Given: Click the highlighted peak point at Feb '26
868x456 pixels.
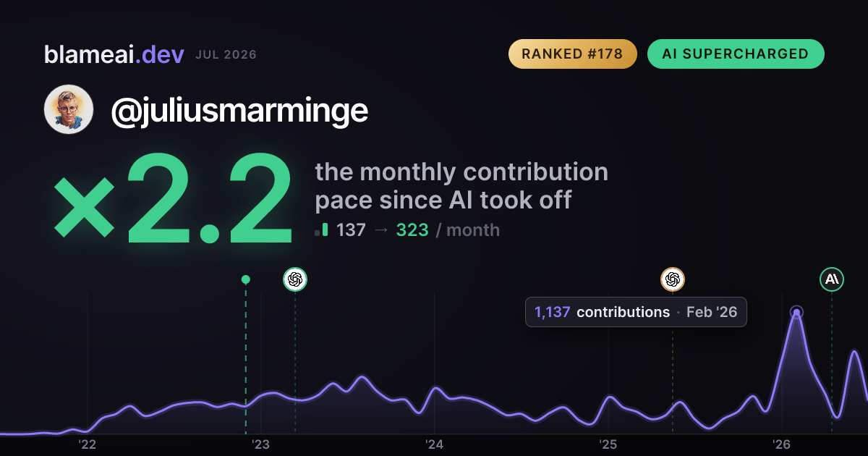Looking at the screenshot, I should [796, 313].
